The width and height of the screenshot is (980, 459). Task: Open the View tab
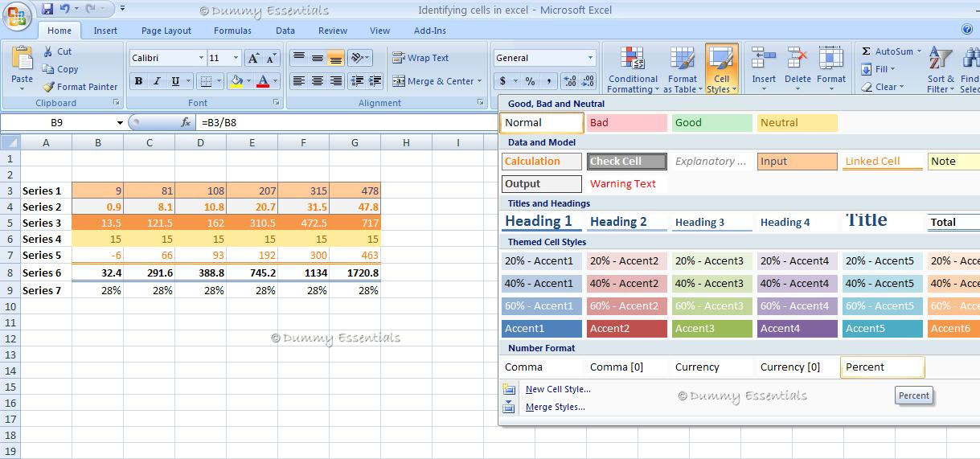(379, 31)
